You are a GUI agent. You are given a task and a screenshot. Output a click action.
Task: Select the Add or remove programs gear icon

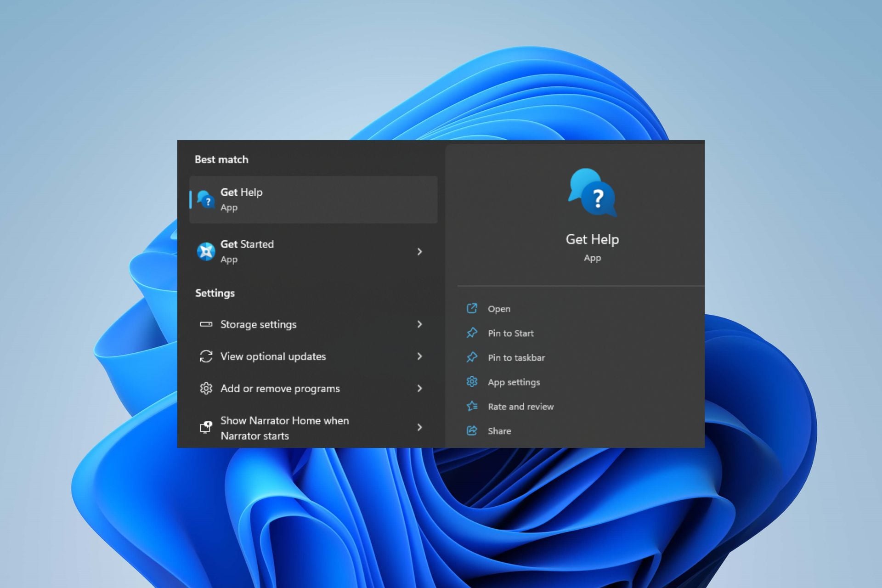point(206,389)
